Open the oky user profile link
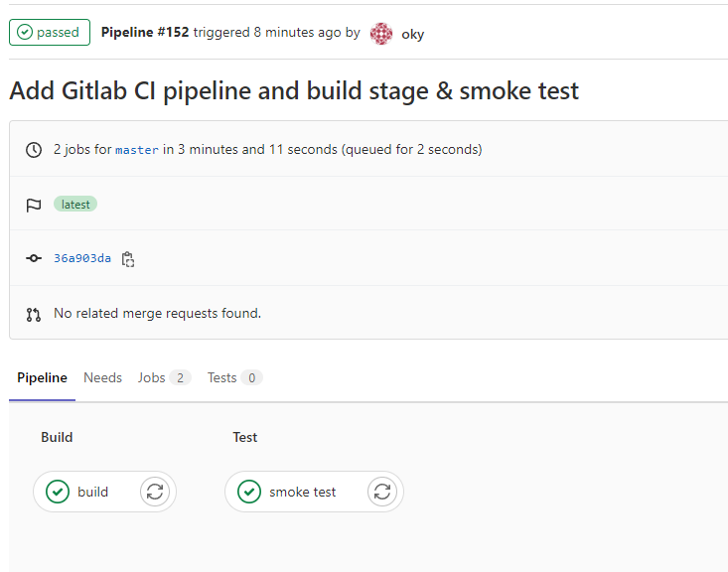Viewport: 728px width, 572px height. [412, 34]
